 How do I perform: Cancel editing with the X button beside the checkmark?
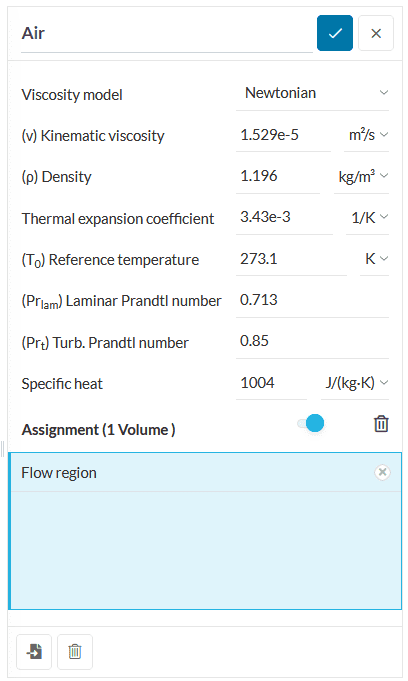[376, 33]
